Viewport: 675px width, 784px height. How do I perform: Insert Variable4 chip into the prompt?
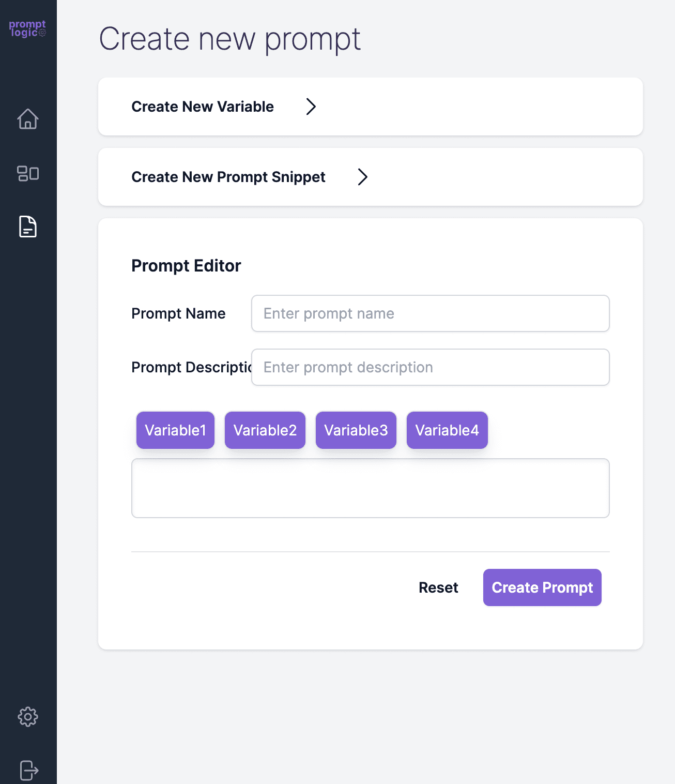click(447, 430)
